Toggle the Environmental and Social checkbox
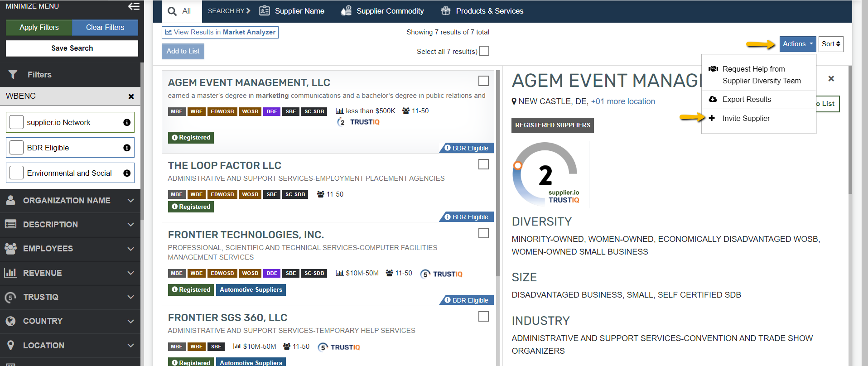The image size is (868, 366). coord(16,173)
